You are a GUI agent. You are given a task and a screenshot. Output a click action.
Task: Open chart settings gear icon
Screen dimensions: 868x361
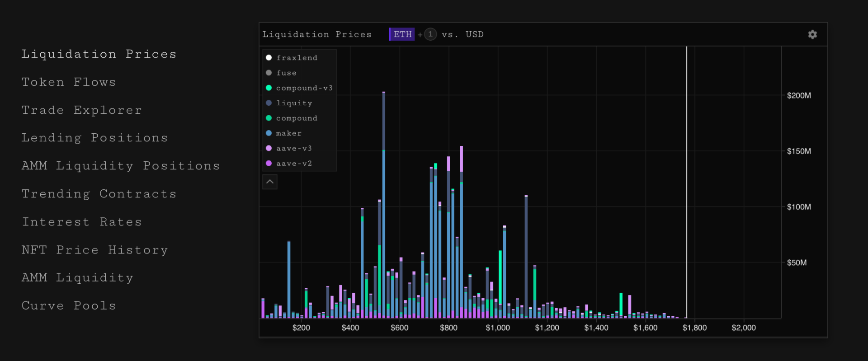(x=812, y=34)
